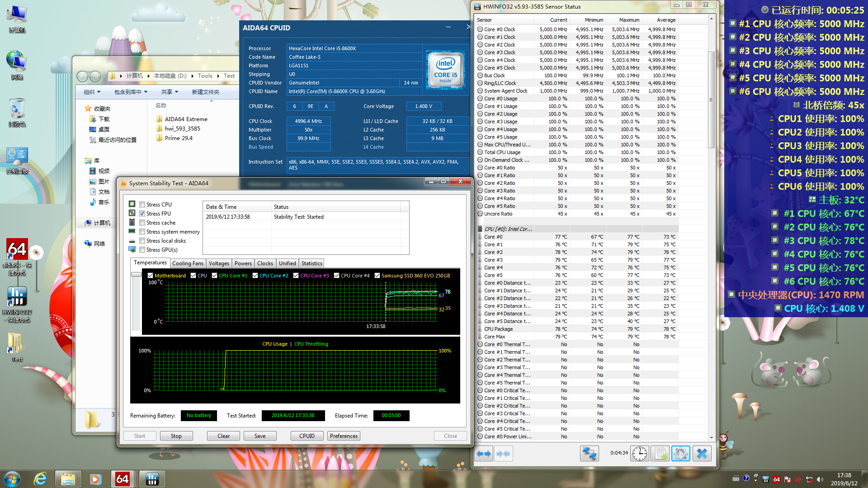Click the HWiNFO clock reset icon

tap(640, 454)
